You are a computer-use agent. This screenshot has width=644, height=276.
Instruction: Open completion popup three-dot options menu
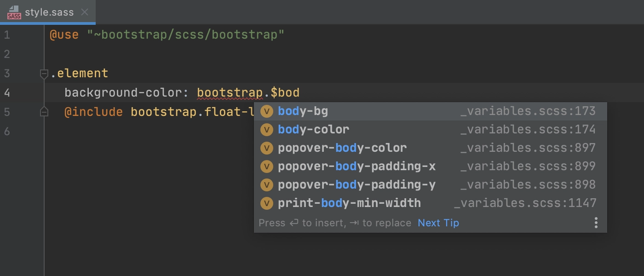click(x=596, y=223)
